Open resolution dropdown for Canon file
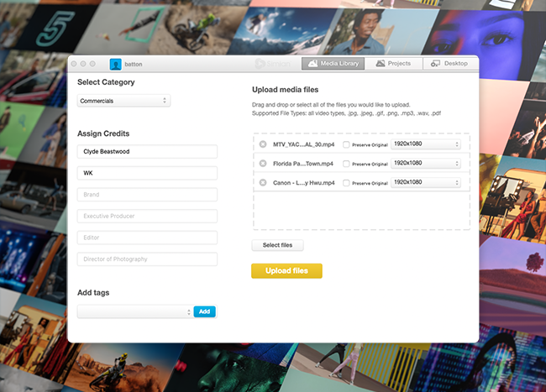Image resolution: width=546 pixels, height=392 pixels. tap(426, 182)
